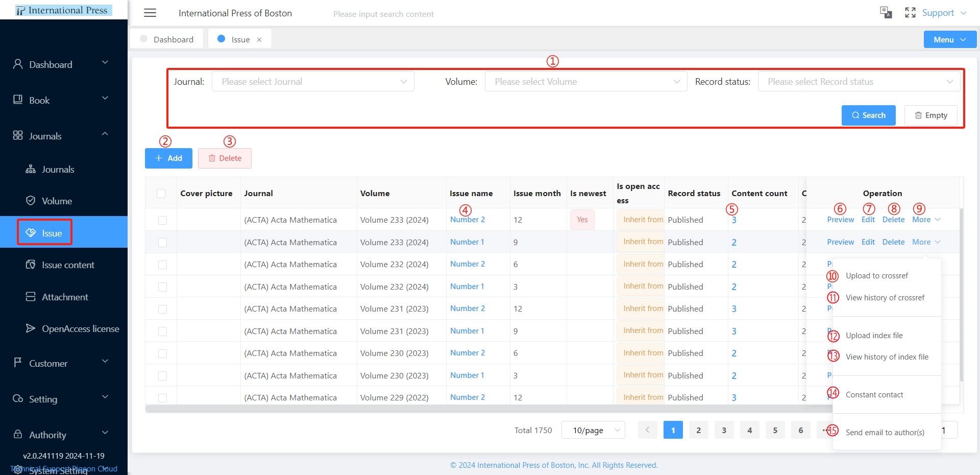Select Constant contact menu item

tap(874, 395)
